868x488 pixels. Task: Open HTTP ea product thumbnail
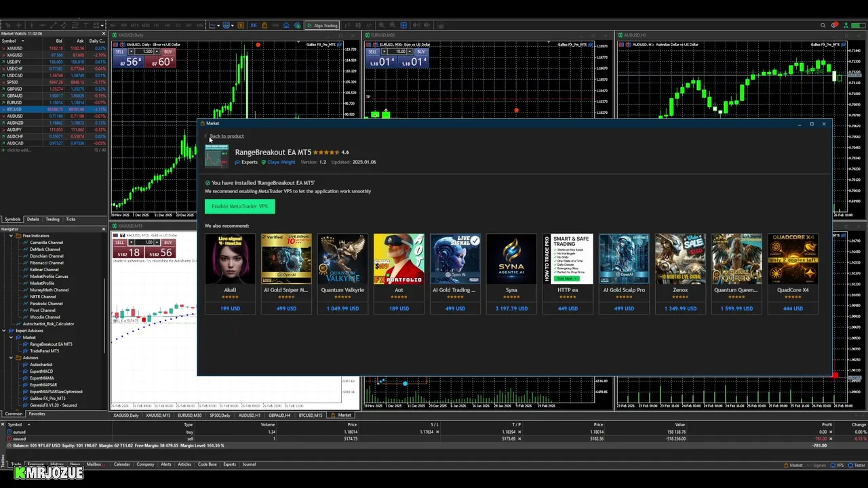coord(568,259)
